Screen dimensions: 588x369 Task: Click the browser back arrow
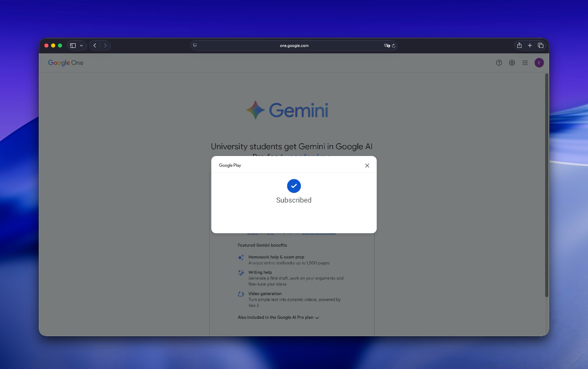tap(94, 46)
